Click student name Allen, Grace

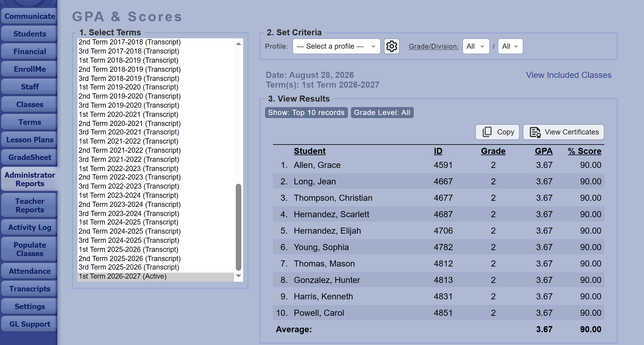point(317,165)
